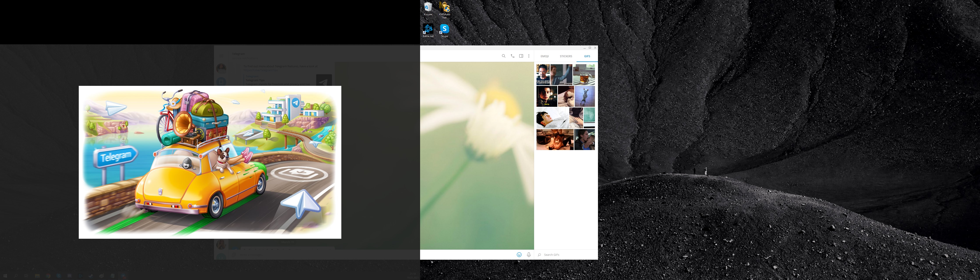The image size is (980, 280).
Task: Maximize the Telegram window
Action: coord(590,48)
